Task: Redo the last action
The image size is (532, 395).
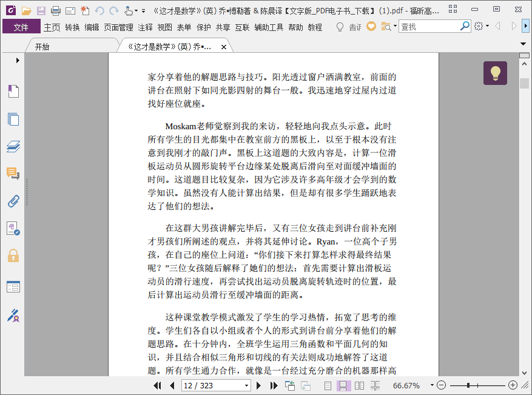Action: tap(113, 11)
